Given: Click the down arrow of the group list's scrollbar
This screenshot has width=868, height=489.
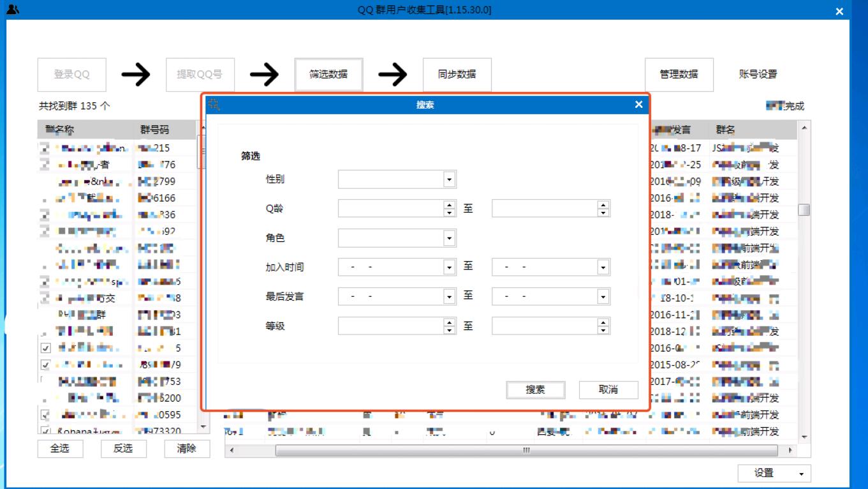Looking at the screenshot, I should pyautogui.click(x=203, y=426).
